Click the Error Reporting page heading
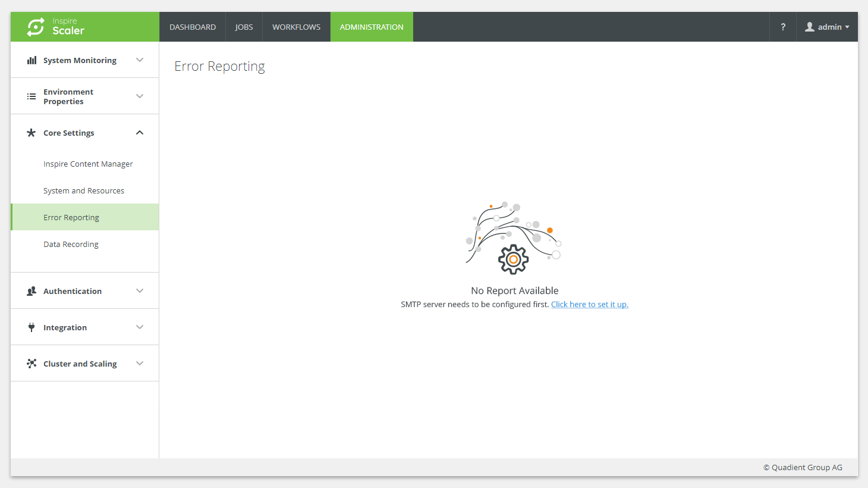The height and width of the screenshot is (488, 868). coord(219,66)
